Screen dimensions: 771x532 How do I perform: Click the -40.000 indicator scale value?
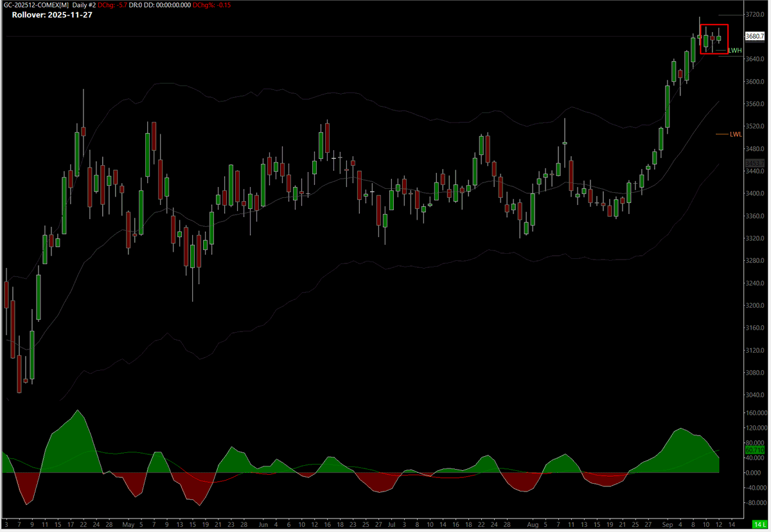[x=756, y=488]
